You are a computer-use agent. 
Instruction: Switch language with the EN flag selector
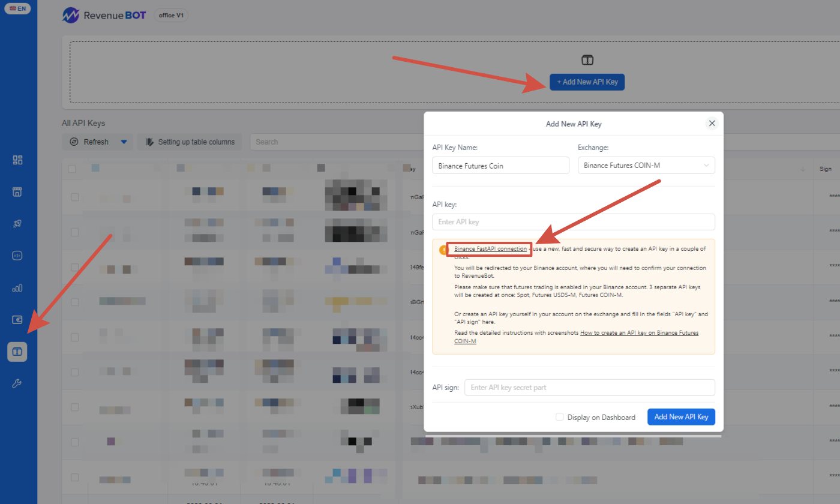(x=17, y=9)
